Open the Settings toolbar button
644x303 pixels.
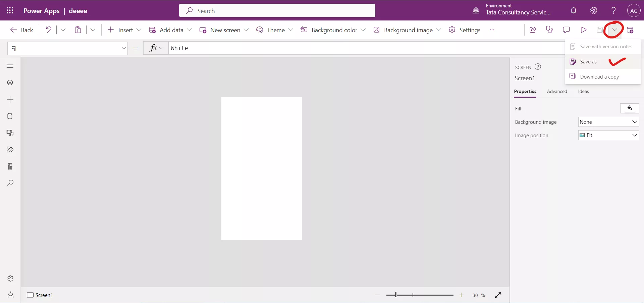(x=465, y=30)
